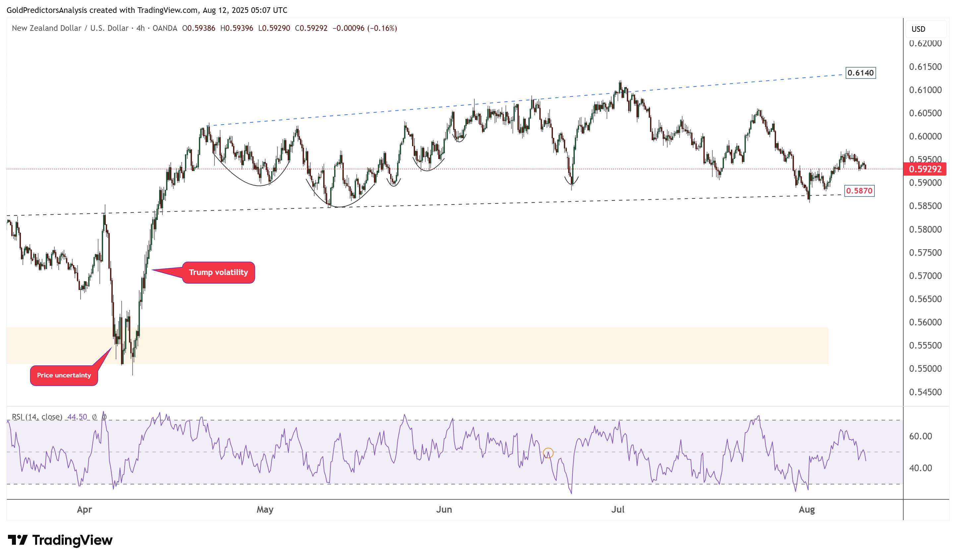Click the close value C0.59292 in header
956x560 pixels.
(x=311, y=28)
